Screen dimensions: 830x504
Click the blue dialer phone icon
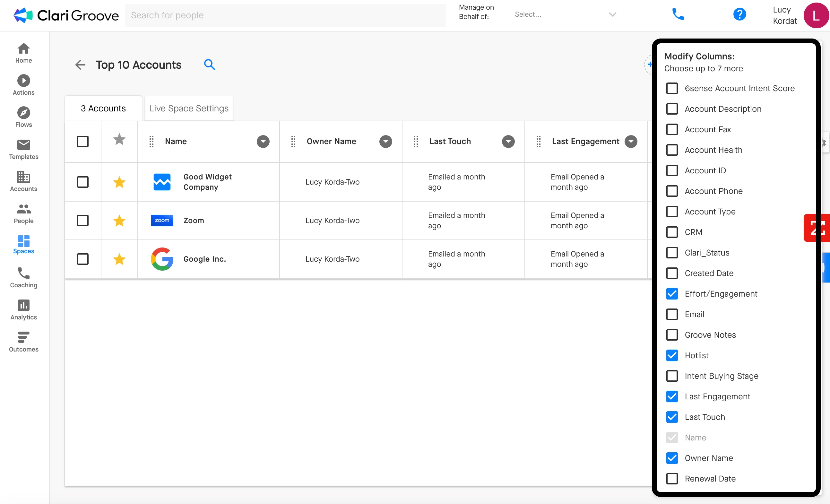[678, 14]
